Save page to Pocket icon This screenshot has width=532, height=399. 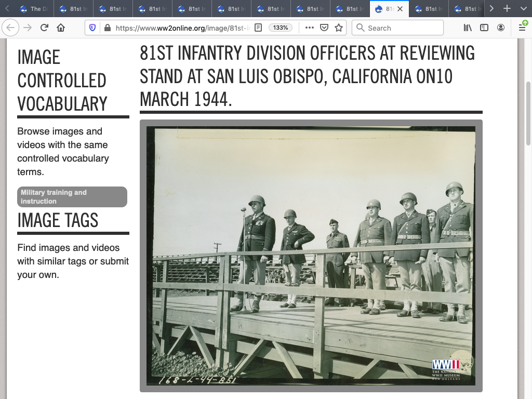[324, 28]
